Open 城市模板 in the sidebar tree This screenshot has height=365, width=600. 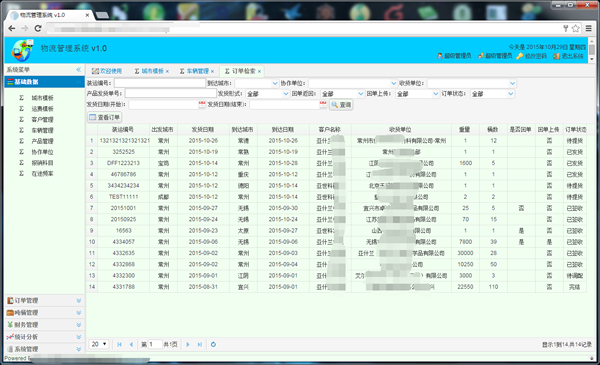tap(42, 98)
